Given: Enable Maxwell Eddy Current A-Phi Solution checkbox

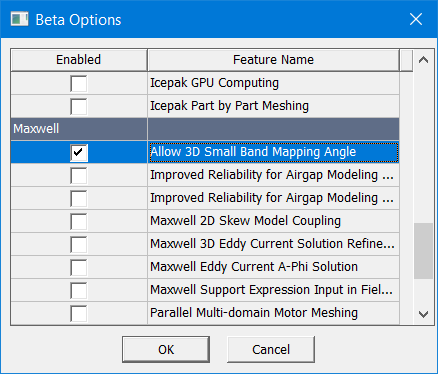Looking at the screenshot, I should [x=79, y=267].
